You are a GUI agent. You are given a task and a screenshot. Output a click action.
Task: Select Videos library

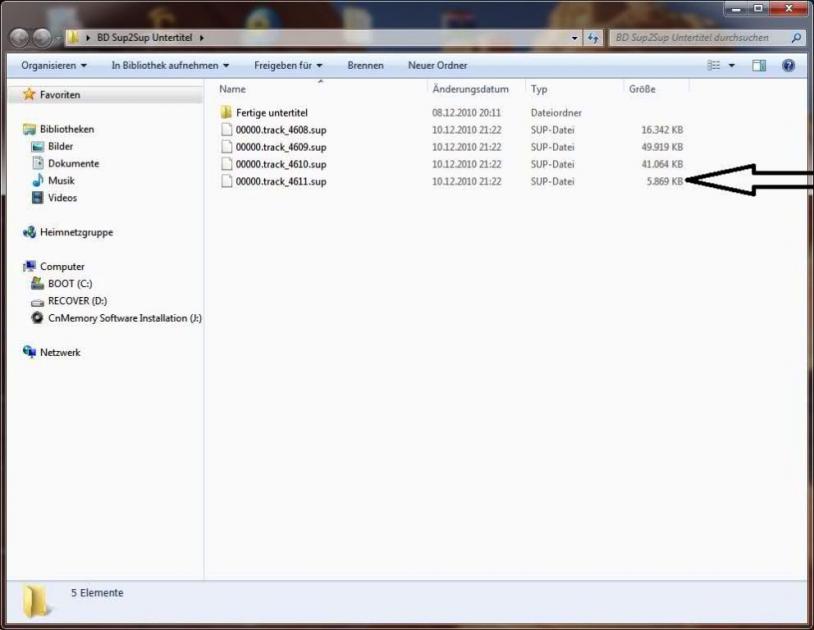point(62,198)
